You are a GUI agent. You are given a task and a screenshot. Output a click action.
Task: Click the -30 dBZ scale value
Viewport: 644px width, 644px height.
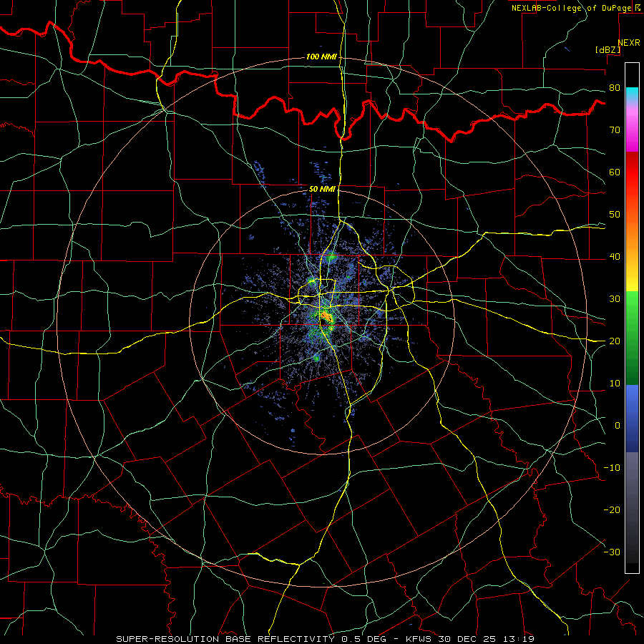[x=612, y=552]
